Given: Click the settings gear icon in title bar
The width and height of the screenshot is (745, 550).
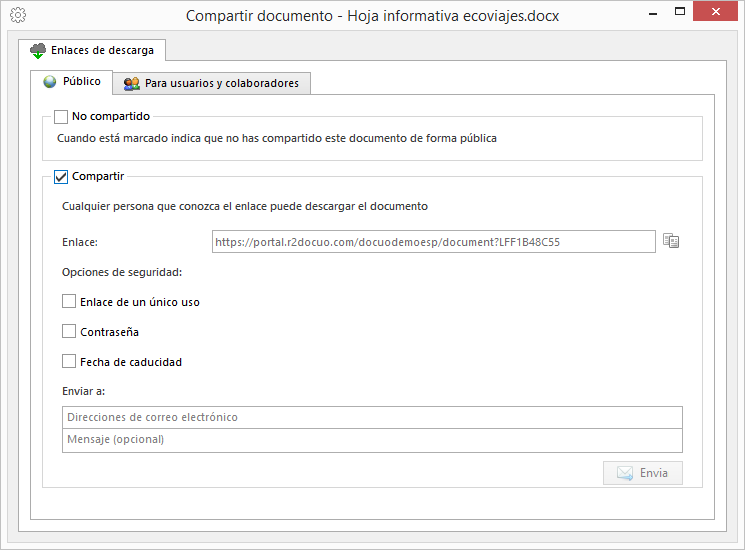Looking at the screenshot, I should [18, 15].
